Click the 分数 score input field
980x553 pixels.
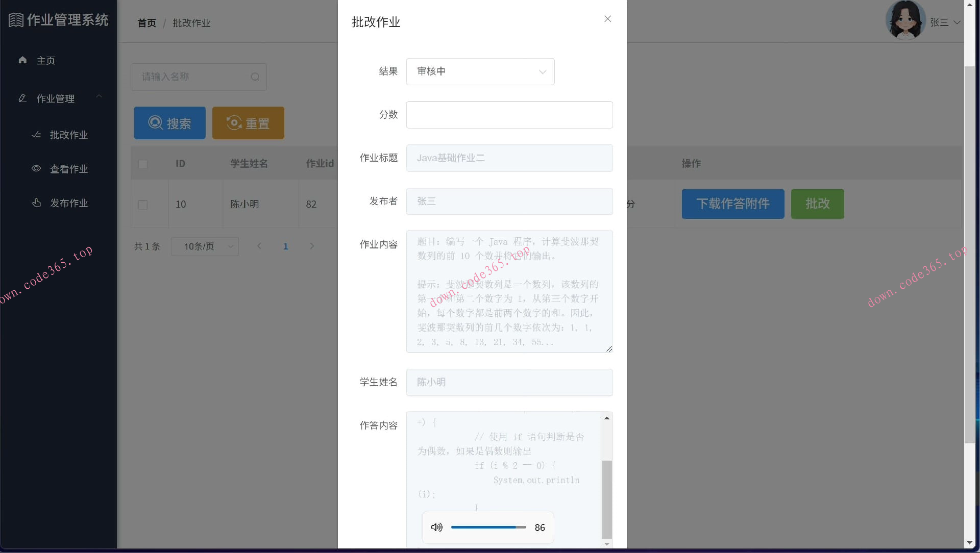(509, 115)
